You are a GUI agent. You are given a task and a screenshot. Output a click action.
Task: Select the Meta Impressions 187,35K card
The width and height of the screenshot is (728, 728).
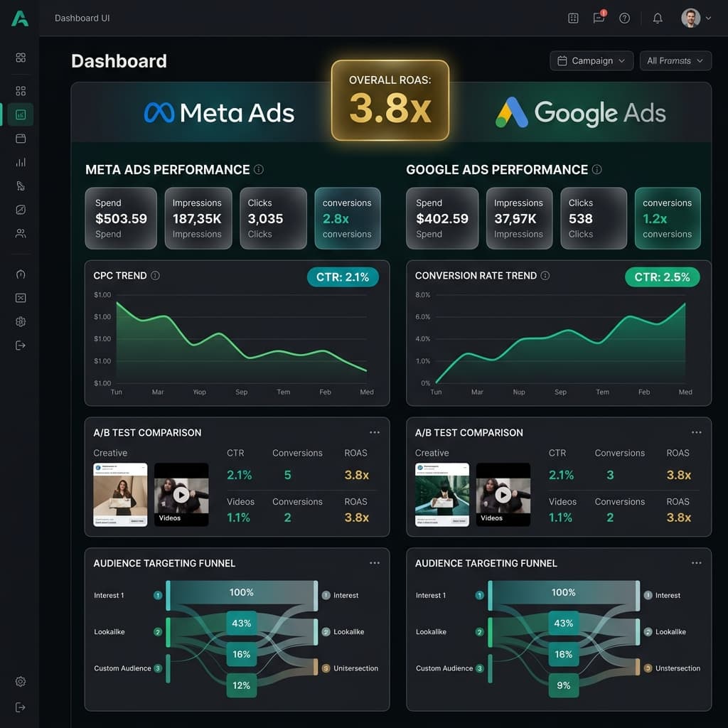[x=198, y=218]
